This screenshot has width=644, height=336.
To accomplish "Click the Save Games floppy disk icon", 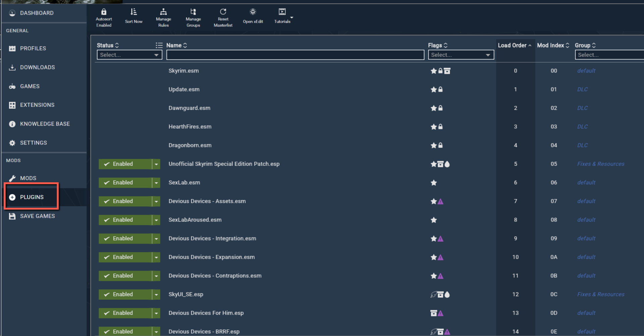I will click(12, 216).
